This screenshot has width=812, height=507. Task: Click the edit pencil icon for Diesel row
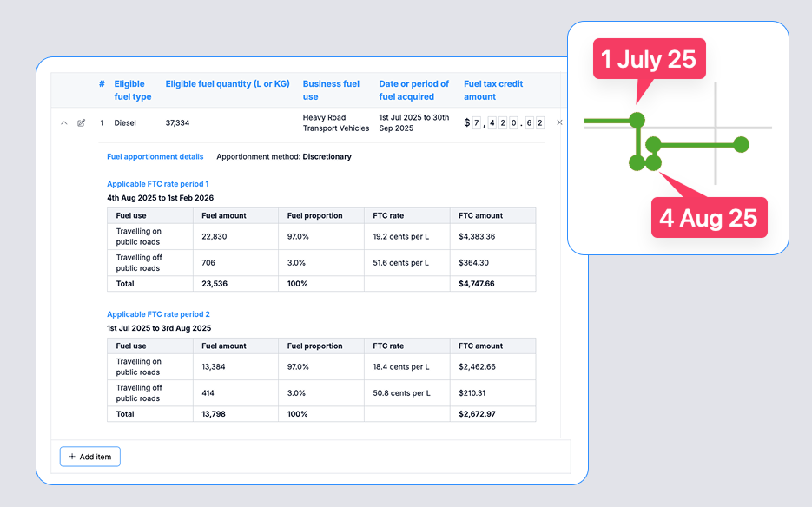[82, 123]
